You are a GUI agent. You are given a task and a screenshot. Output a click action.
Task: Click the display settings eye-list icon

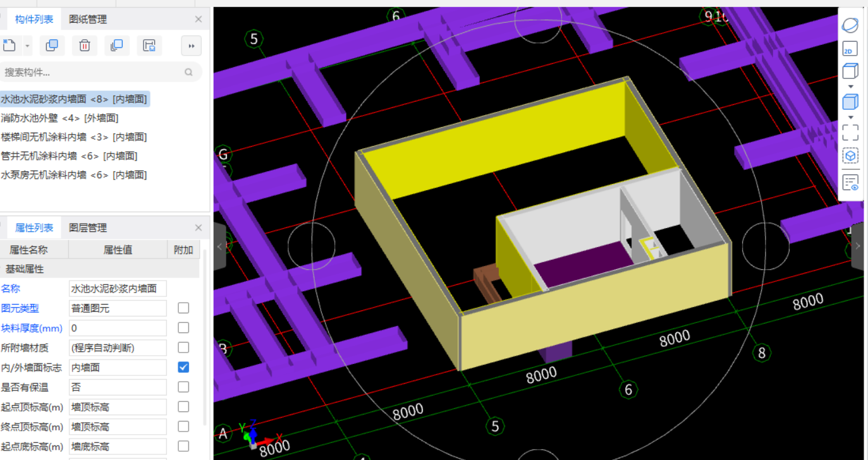point(850,183)
